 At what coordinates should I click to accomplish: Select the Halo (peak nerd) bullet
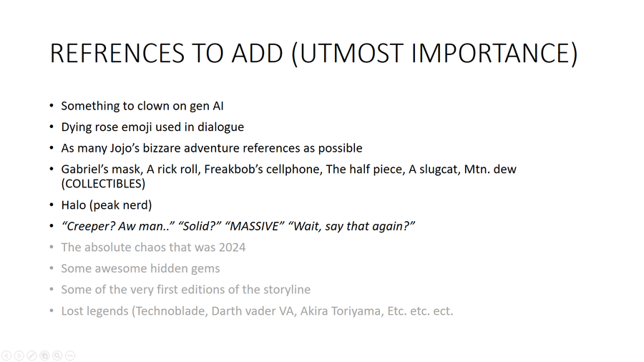pyautogui.click(x=107, y=205)
